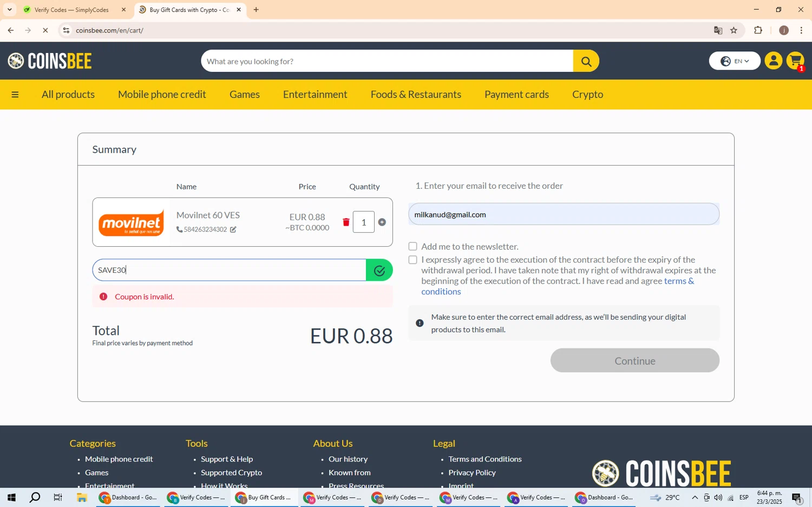Open Windows taskbar search
Screen dimensions: 812x507
coord(35,498)
